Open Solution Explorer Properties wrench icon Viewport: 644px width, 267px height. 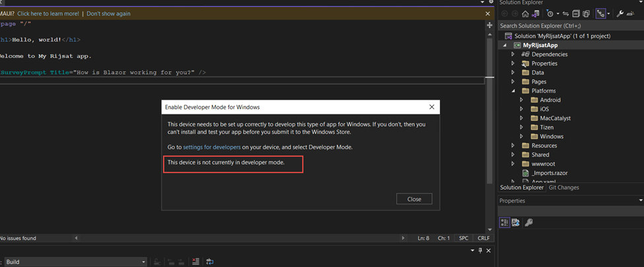[620, 14]
